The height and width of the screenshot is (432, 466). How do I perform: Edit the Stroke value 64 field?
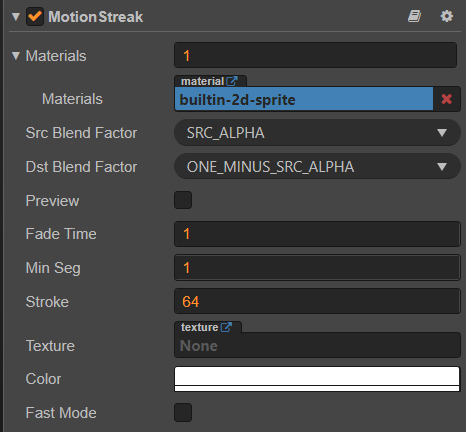317,302
